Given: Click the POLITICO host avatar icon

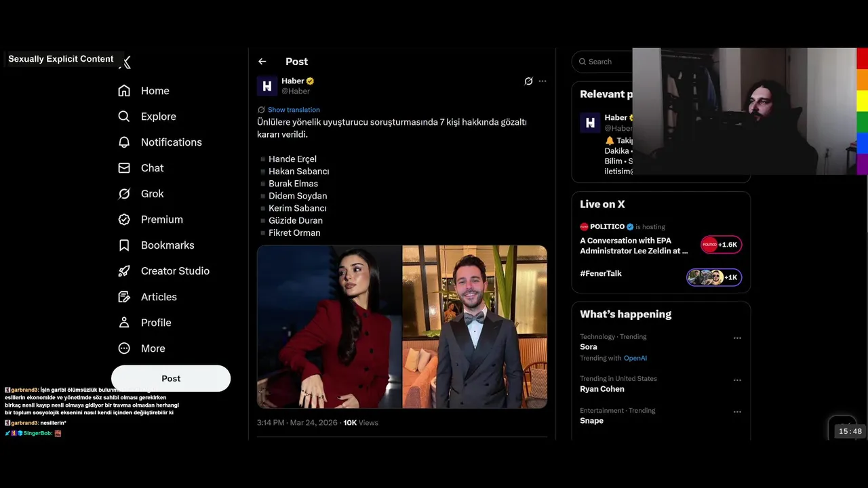Looking at the screenshot, I should tap(584, 227).
